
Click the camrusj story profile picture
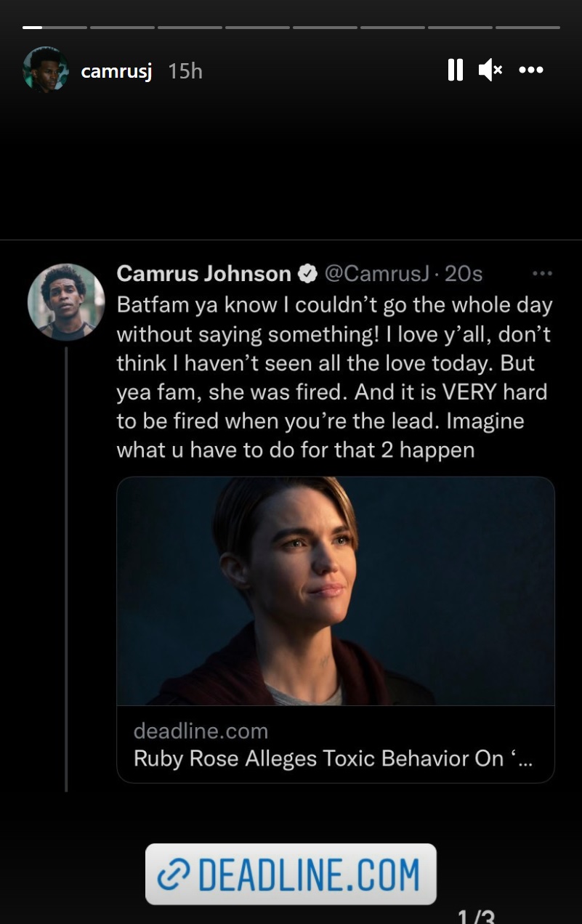pos(46,70)
